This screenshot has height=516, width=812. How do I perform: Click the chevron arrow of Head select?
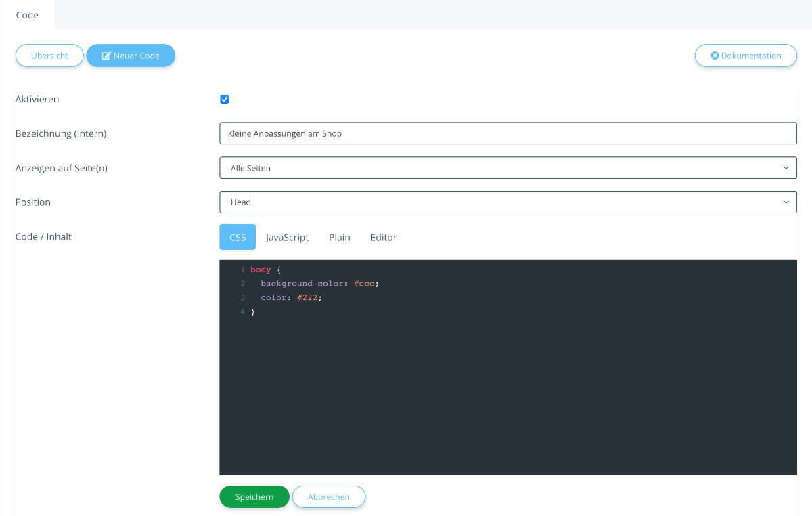(786, 202)
